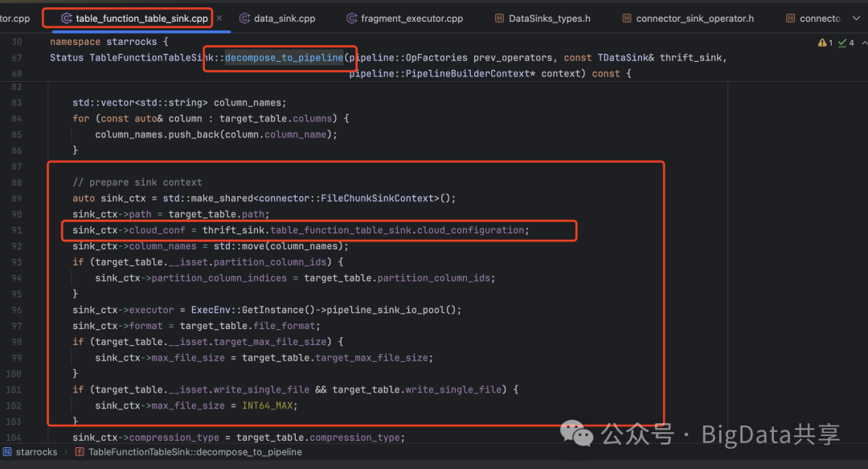Click the starrocks namespace breadcrumb icon
The image size is (868, 469).
click(x=7, y=452)
